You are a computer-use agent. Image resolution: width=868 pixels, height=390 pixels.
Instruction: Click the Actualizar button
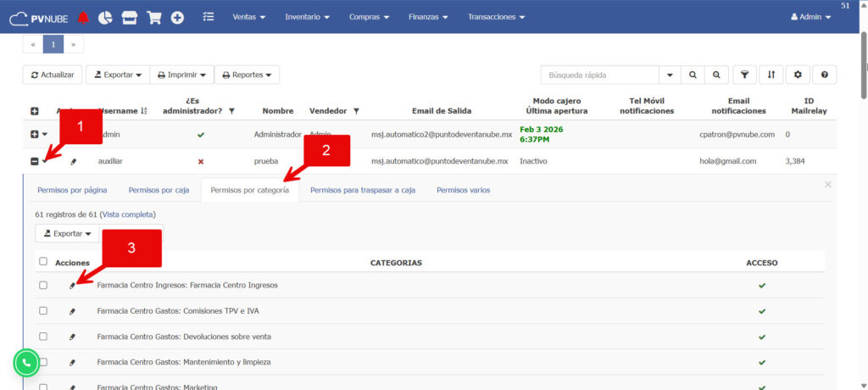click(x=52, y=75)
